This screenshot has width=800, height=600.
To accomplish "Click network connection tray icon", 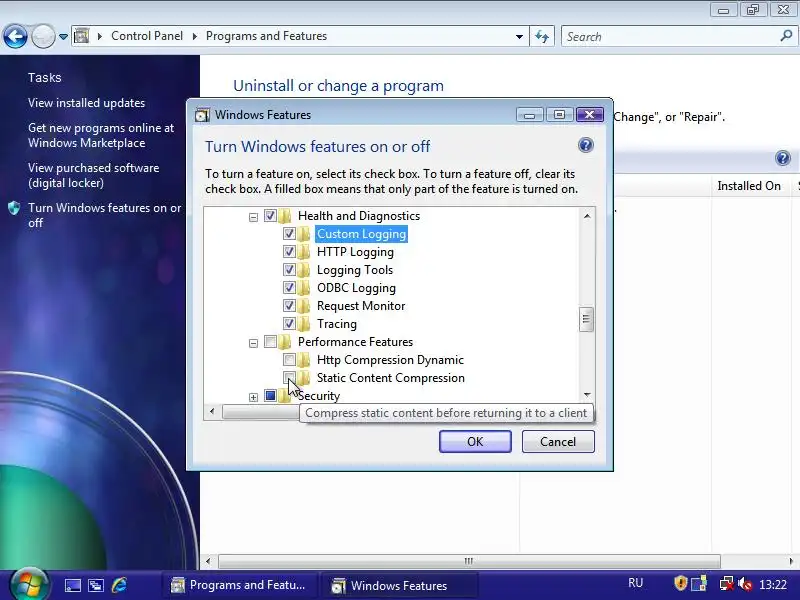I will coord(726,584).
